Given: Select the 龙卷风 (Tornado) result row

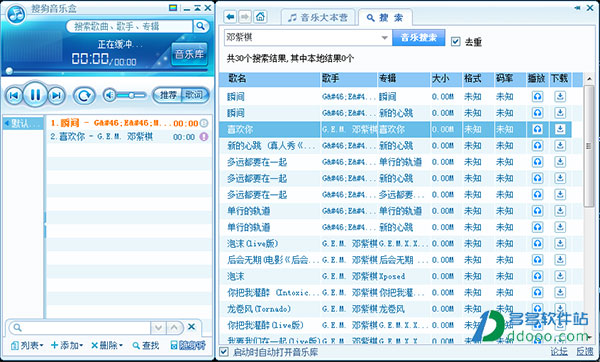Looking at the screenshot, I should [396, 309].
